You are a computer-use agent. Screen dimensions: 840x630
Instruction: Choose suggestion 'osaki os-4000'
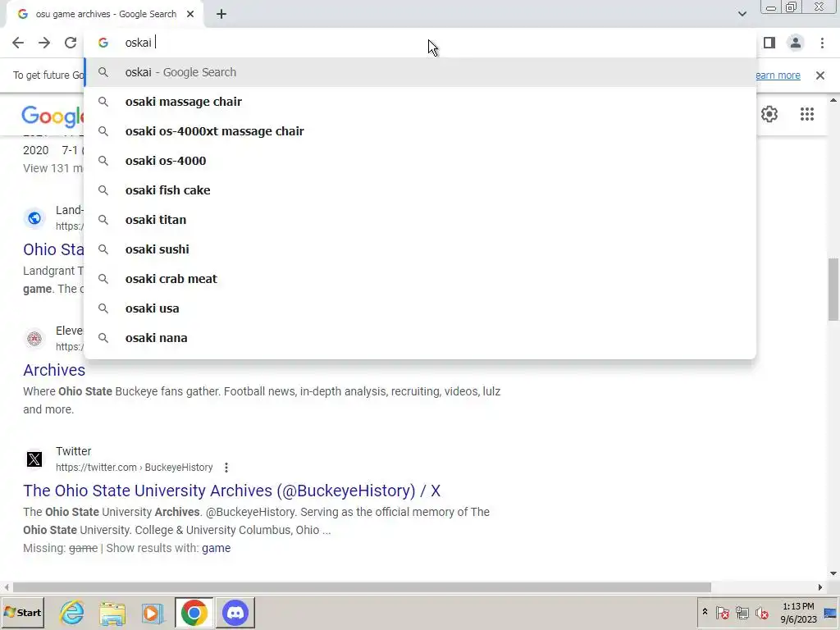pos(421,161)
